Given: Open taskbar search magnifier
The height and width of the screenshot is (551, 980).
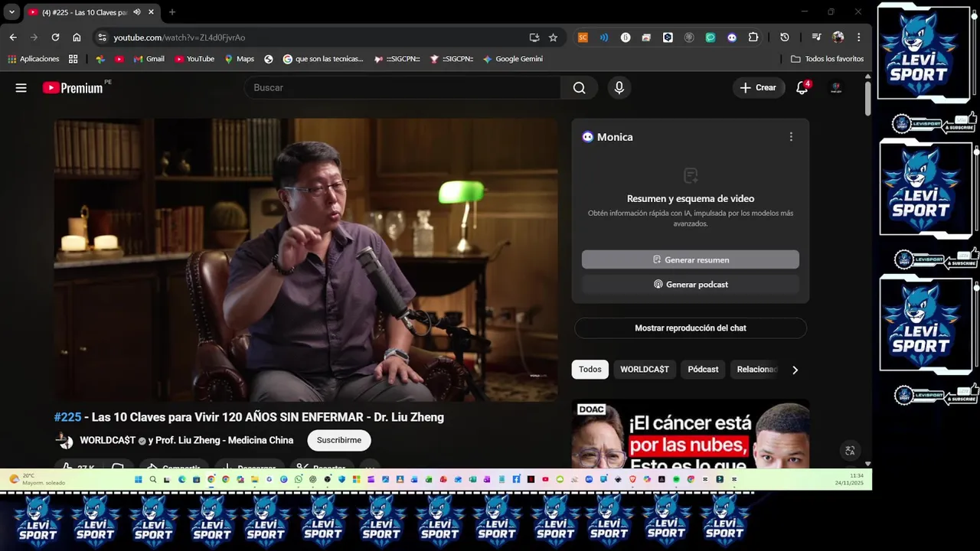Looking at the screenshot, I should click(x=153, y=480).
